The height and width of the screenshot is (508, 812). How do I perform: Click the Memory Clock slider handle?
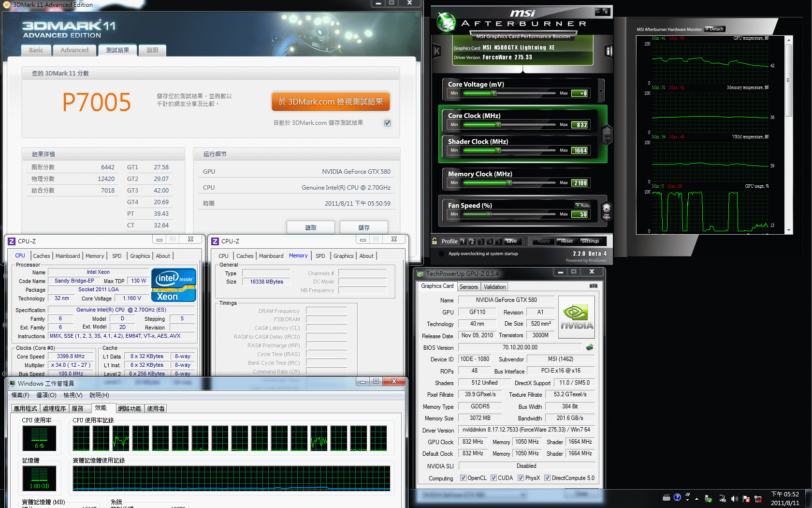(x=509, y=183)
